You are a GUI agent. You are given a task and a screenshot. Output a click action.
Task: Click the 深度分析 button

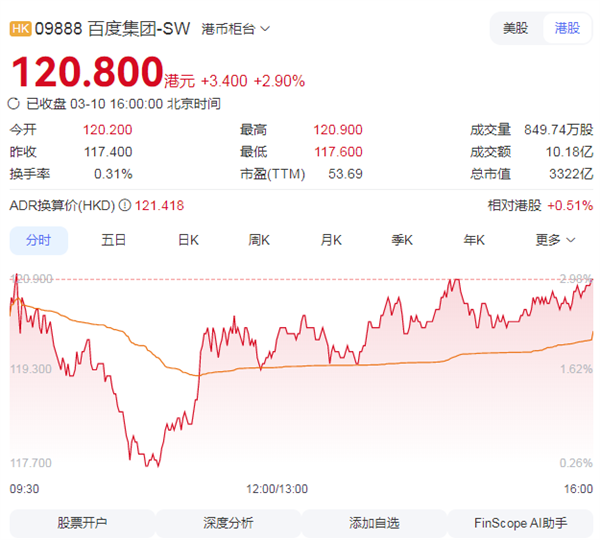pos(228,523)
